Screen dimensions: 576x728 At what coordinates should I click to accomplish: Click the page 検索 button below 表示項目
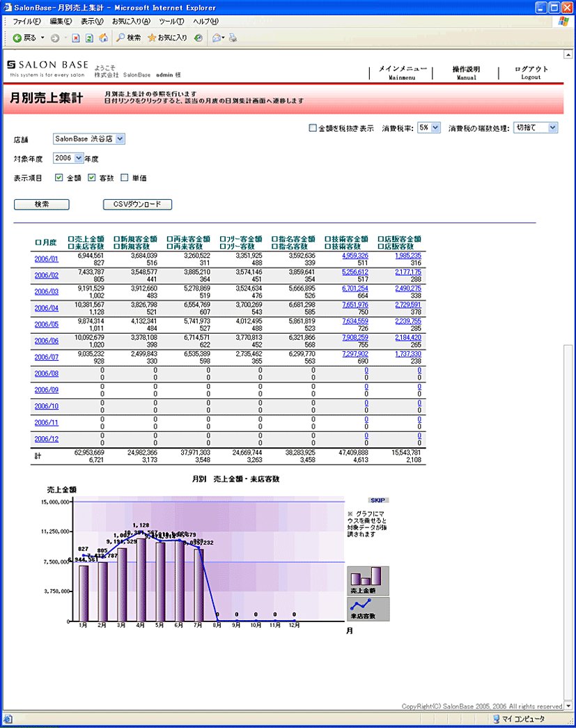tap(42, 204)
